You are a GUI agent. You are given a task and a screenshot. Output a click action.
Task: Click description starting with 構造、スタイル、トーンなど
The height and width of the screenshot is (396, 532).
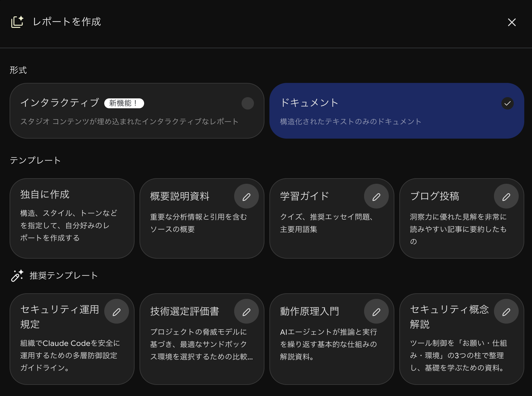click(69, 226)
